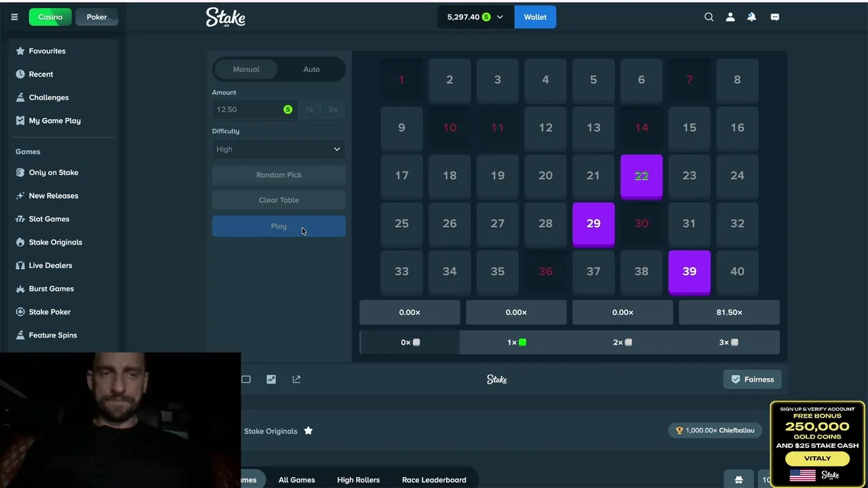Select the 3× hits payout tab

point(728,342)
